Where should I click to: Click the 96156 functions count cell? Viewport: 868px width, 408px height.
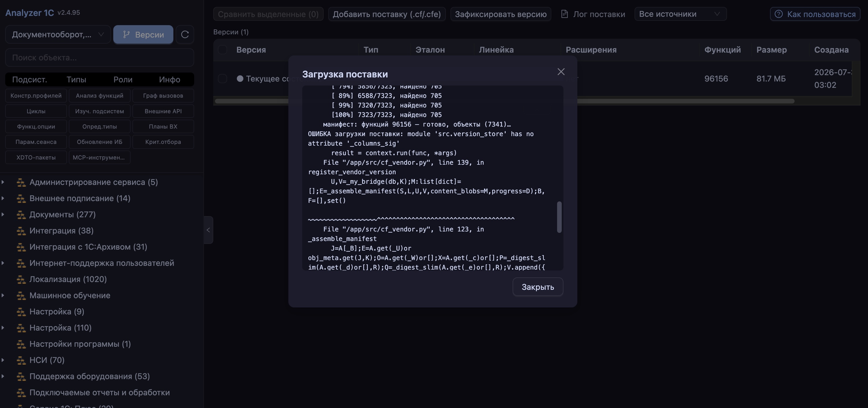[716, 79]
